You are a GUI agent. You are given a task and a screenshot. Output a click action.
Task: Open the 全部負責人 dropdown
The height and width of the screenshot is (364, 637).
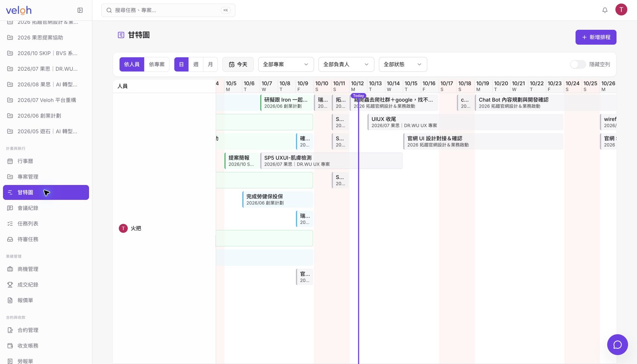click(x=346, y=64)
